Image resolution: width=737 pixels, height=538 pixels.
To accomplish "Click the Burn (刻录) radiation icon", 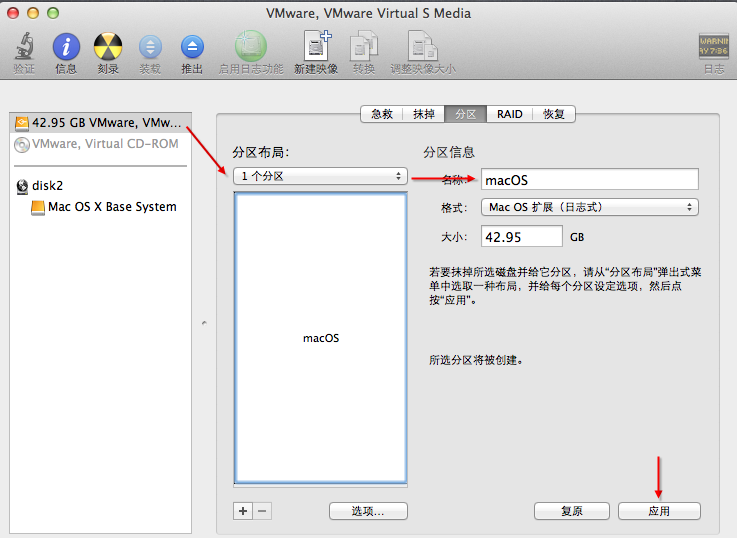I will (108, 47).
